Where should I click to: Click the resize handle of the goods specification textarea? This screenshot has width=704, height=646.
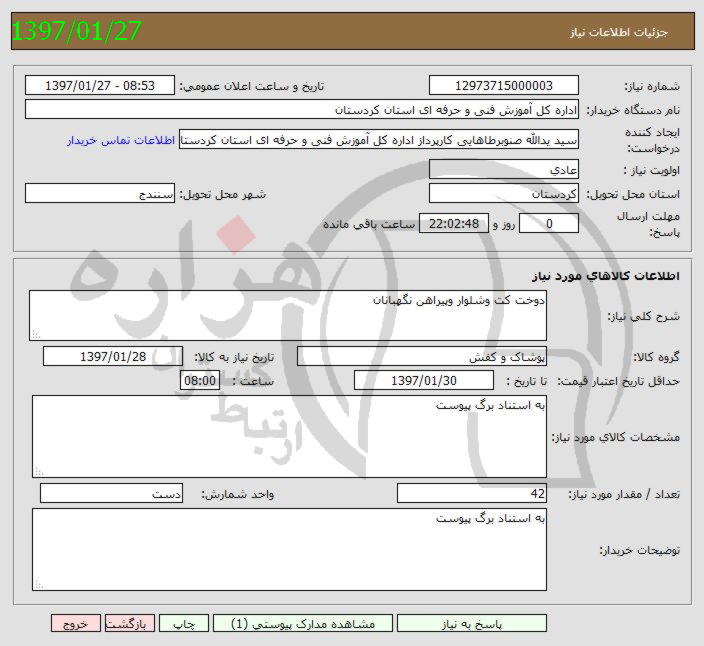click(x=39, y=471)
